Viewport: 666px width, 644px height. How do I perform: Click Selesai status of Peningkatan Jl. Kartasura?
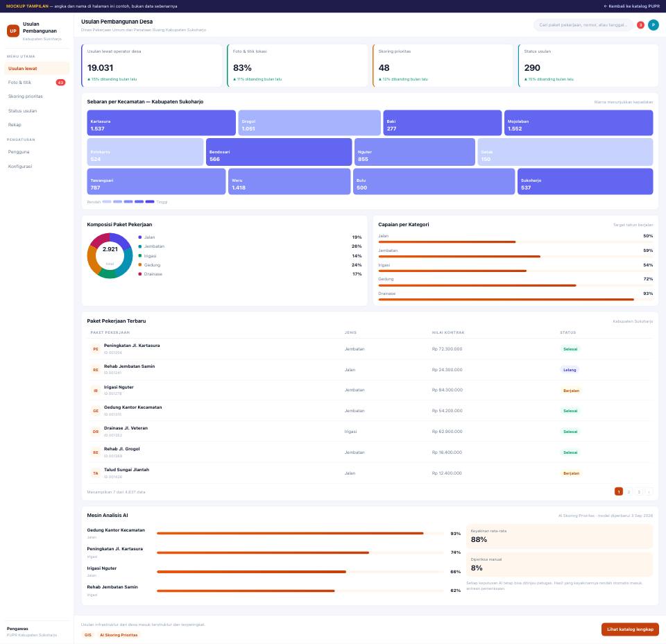click(x=570, y=349)
